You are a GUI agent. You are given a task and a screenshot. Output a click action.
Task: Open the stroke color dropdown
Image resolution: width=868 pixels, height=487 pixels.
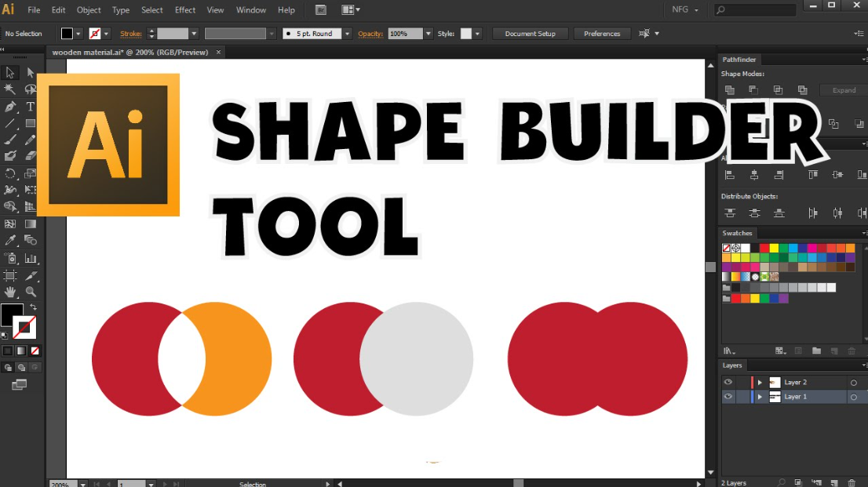106,34
